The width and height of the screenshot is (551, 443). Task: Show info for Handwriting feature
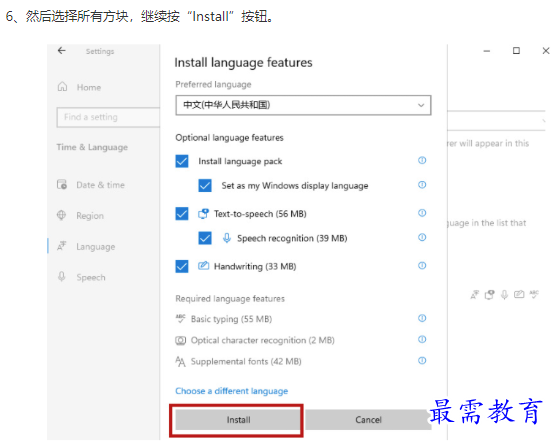point(422,265)
